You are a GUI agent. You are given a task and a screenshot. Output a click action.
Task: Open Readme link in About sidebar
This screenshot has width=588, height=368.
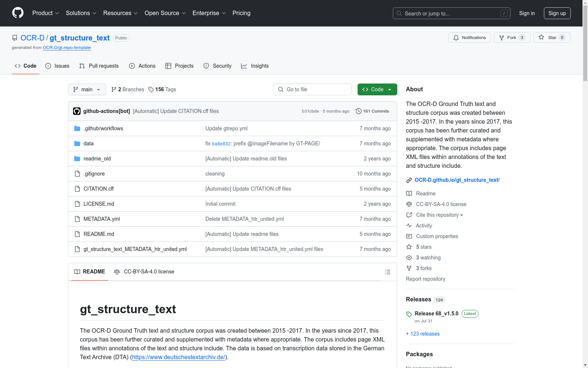[x=421, y=194]
